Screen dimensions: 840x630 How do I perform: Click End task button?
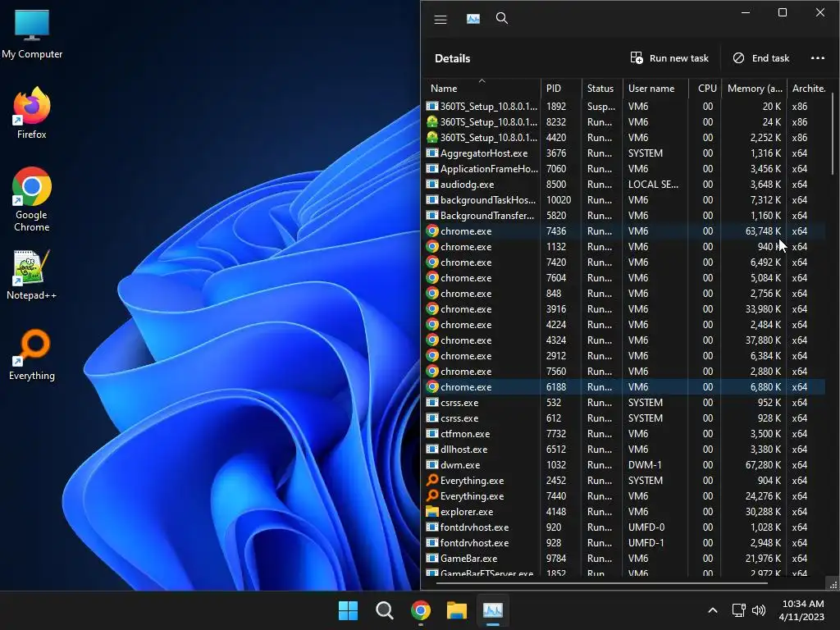pyautogui.click(x=760, y=58)
